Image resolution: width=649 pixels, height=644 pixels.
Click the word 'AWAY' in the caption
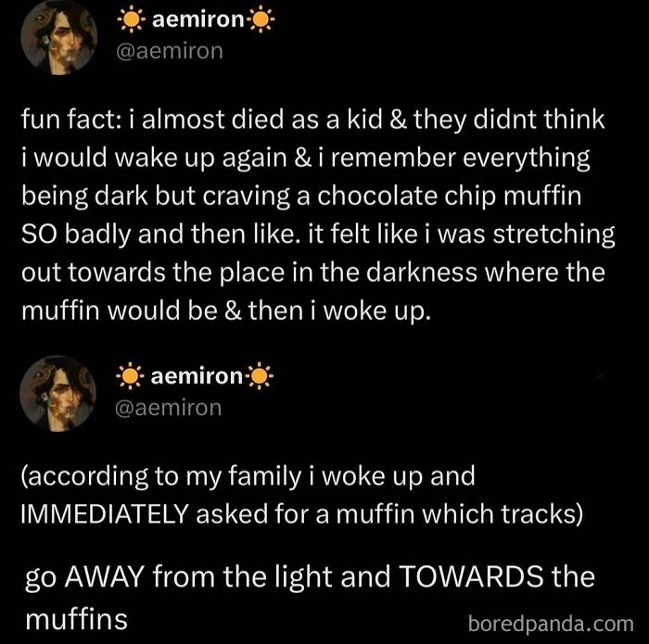[112, 577]
